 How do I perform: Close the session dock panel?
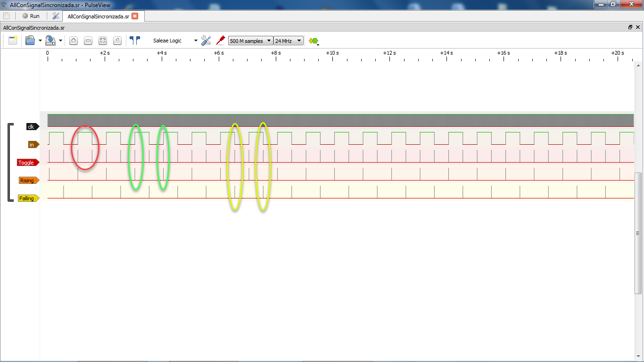click(638, 27)
